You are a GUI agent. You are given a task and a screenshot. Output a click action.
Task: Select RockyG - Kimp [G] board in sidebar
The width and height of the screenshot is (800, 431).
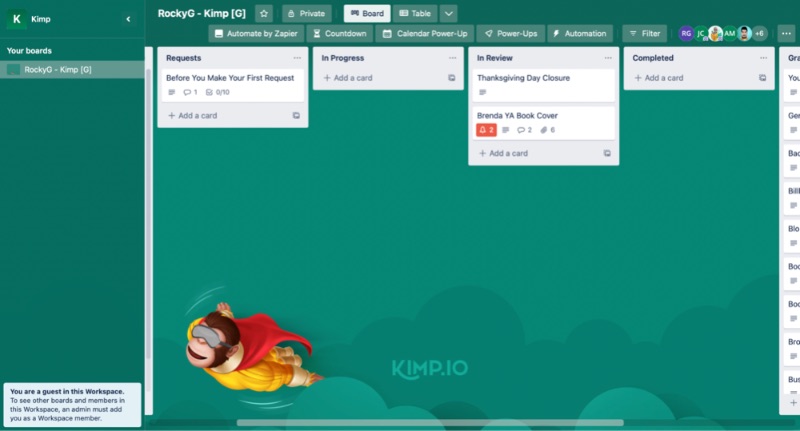tap(72, 70)
